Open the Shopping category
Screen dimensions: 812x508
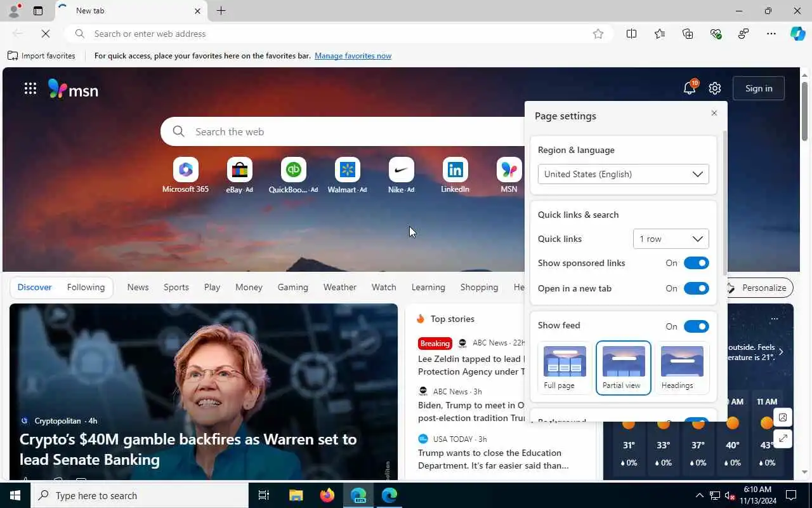pos(479,287)
